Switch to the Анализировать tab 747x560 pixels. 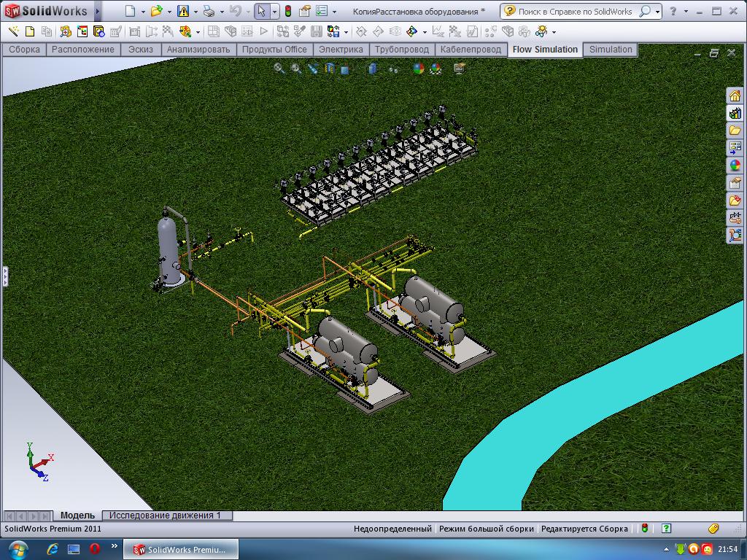(x=198, y=50)
